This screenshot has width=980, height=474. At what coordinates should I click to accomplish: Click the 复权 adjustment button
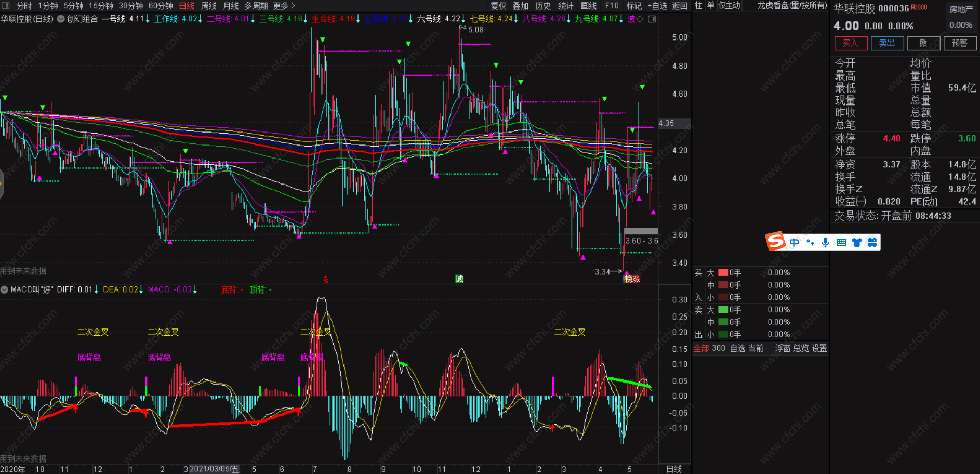(498, 6)
